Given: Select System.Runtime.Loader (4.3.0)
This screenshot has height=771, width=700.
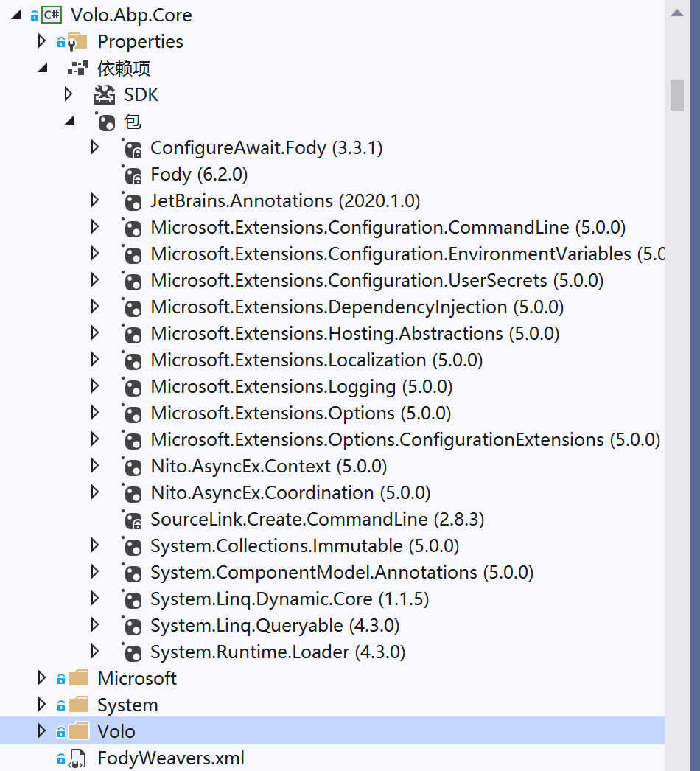Looking at the screenshot, I should coord(278,652).
